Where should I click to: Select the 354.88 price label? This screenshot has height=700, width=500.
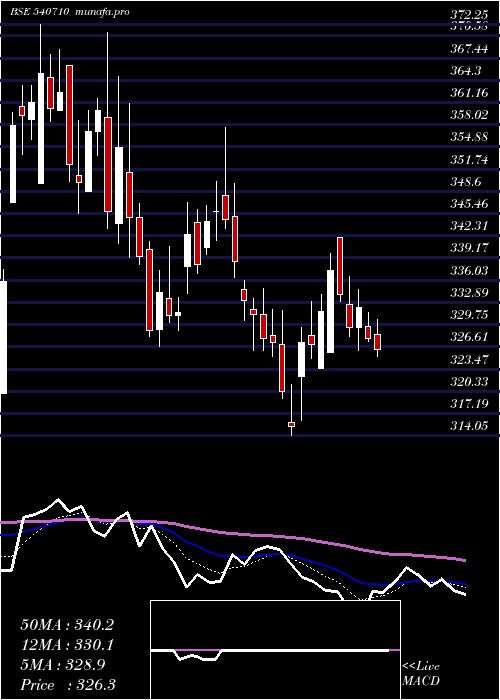(x=469, y=137)
